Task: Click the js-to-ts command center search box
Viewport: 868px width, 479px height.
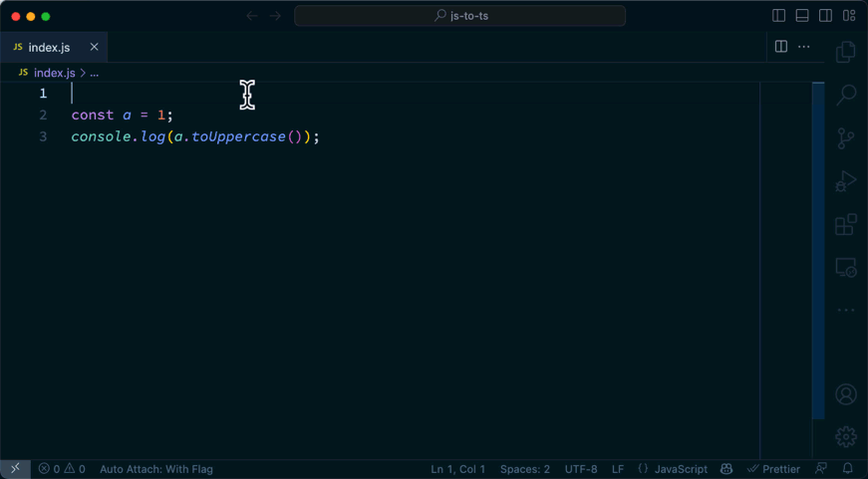Action: (460, 16)
